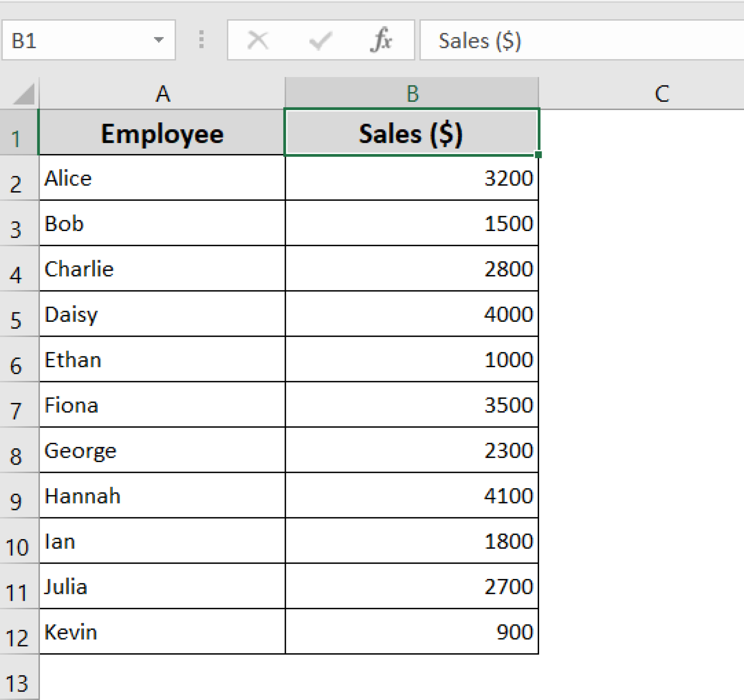The width and height of the screenshot is (744, 700).
Task: Select empty cell in row 13
Action: (x=162, y=685)
